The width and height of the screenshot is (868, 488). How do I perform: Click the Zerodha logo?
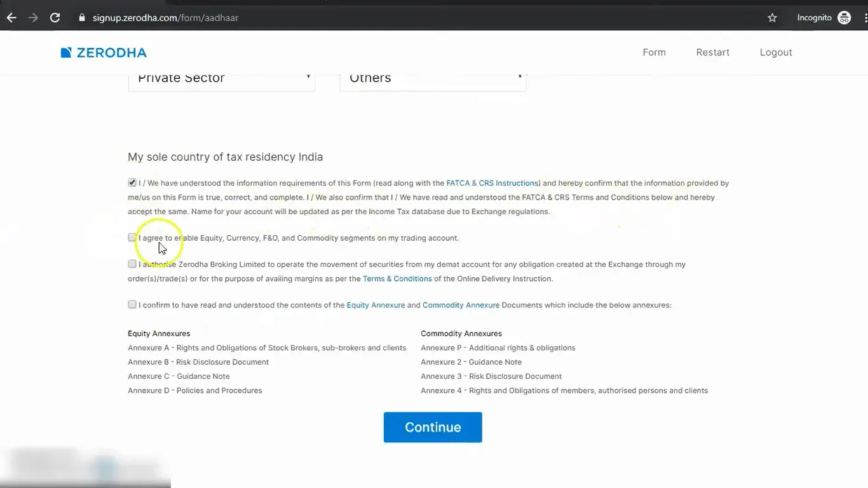(104, 53)
